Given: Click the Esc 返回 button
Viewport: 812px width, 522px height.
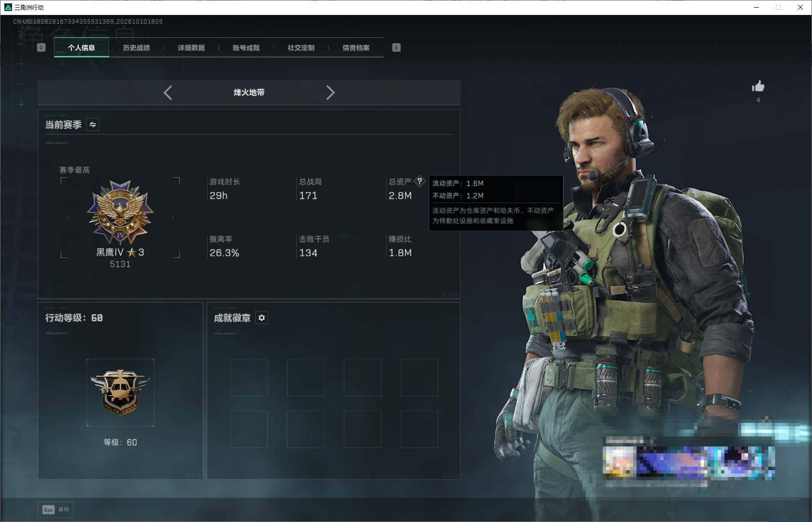Looking at the screenshot, I should pyautogui.click(x=56, y=509).
